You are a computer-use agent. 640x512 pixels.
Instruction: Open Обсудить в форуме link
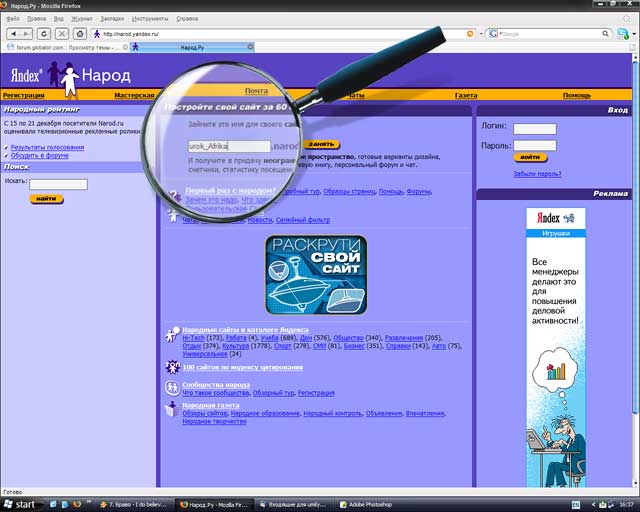tap(40, 156)
